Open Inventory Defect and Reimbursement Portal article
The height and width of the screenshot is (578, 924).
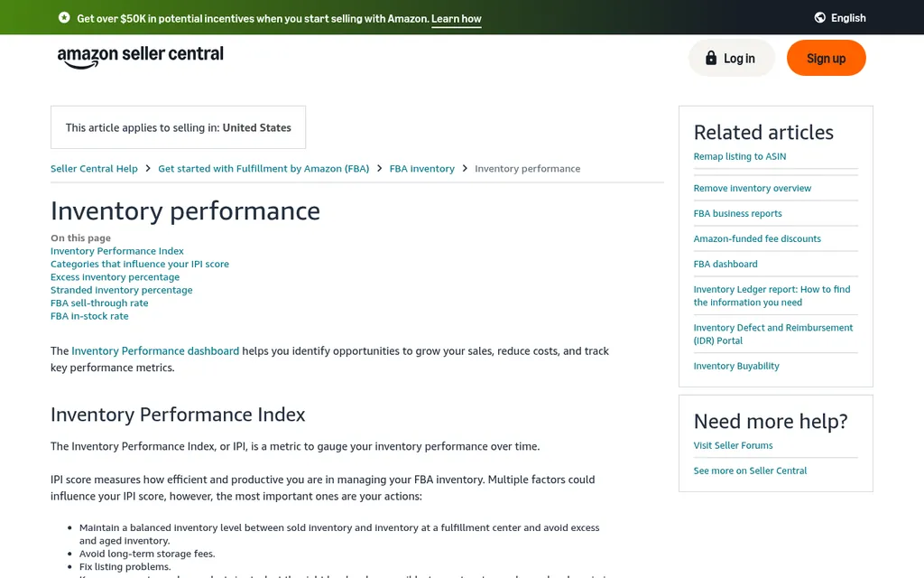coord(772,334)
